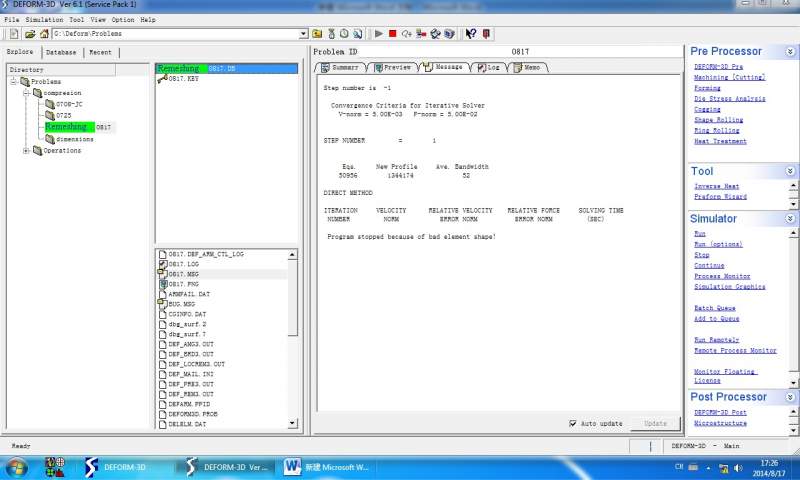Image resolution: width=800 pixels, height=480 pixels.
Task: Click the red batch queue toolbar icon
Action: tap(421, 34)
